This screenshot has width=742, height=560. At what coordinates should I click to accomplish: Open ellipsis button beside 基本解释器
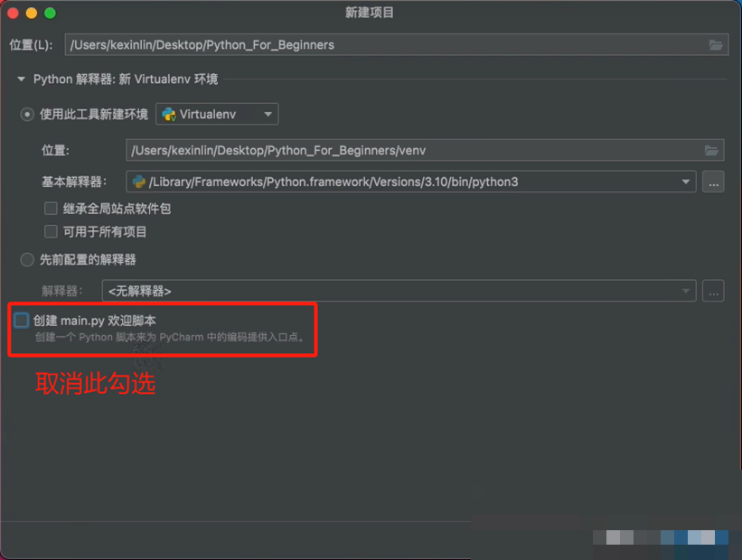[713, 182]
